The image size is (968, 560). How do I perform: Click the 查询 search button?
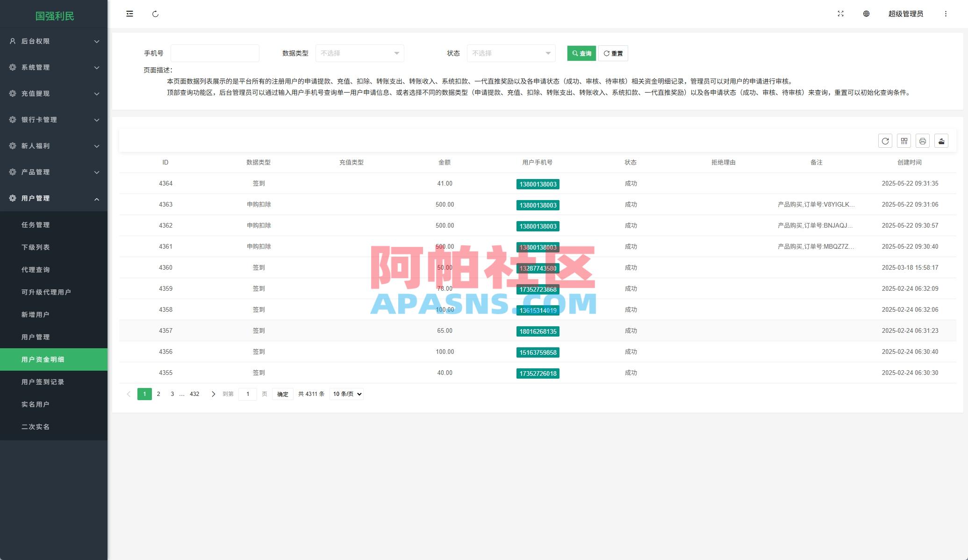point(581,53)
